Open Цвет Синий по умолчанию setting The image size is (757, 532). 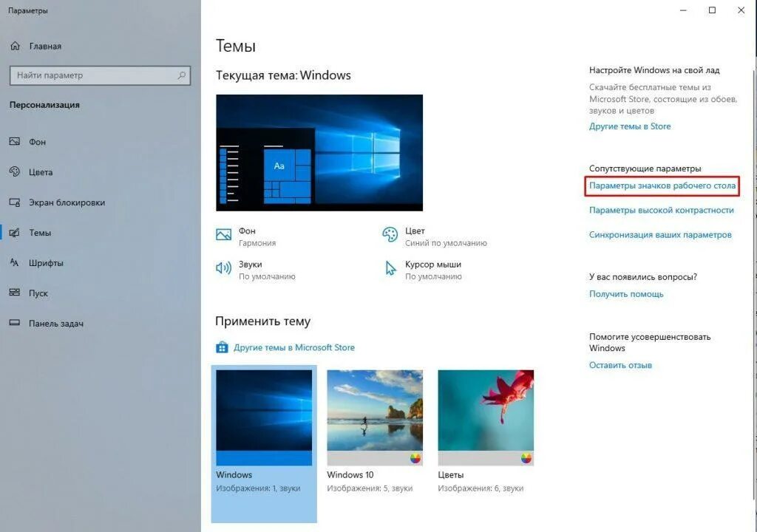pos(435,236)
